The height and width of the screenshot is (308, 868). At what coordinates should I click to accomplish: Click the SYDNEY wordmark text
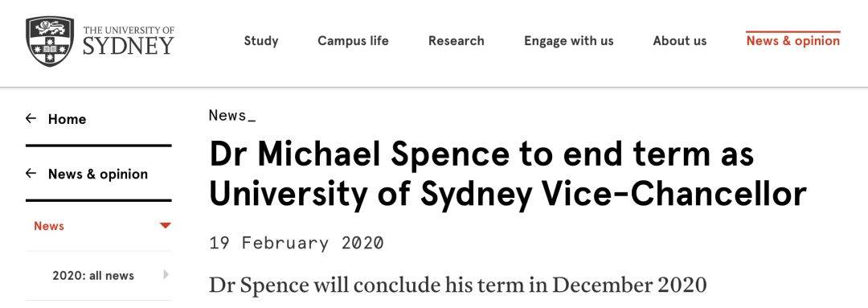pyautogui.click(x=129, y=46)
